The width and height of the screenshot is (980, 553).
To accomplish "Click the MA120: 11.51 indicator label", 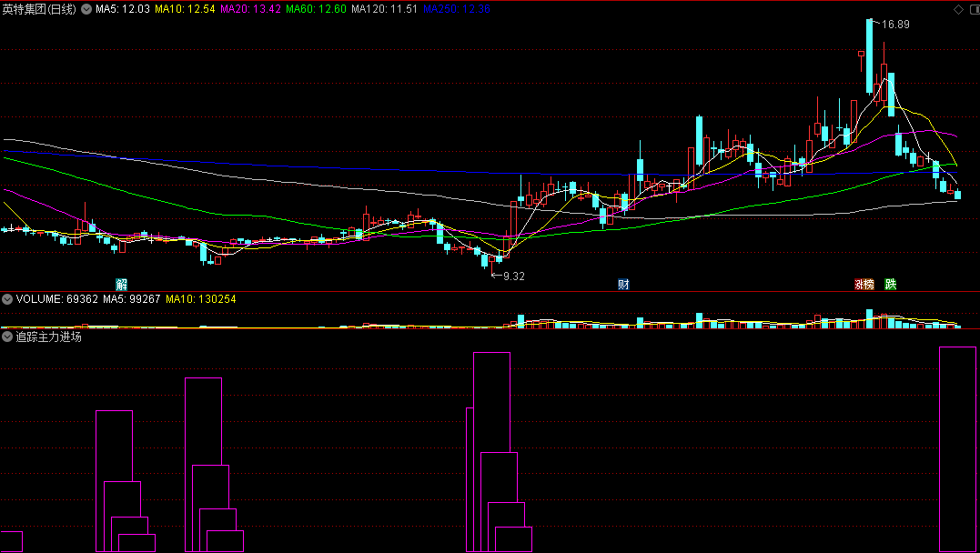I will [384, 9].
